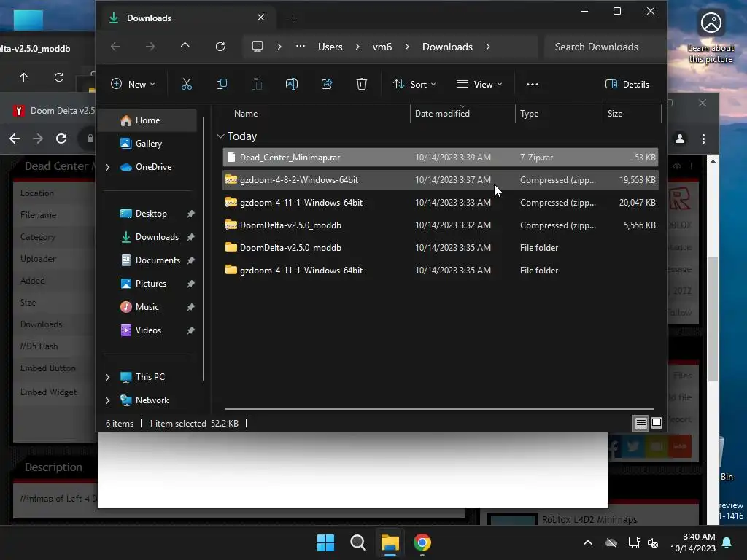Add a new tab with plus button

[293, 18]
